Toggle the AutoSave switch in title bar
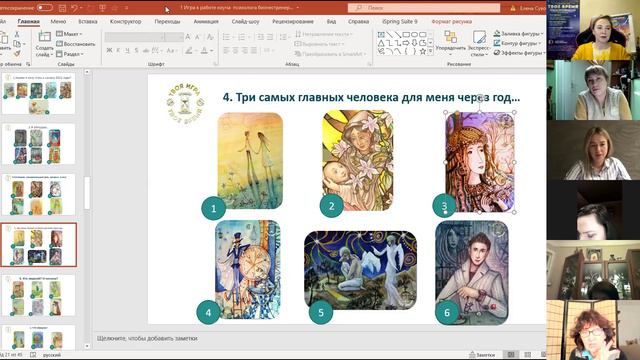Screen dimensions: 640x360 [44, 8]
